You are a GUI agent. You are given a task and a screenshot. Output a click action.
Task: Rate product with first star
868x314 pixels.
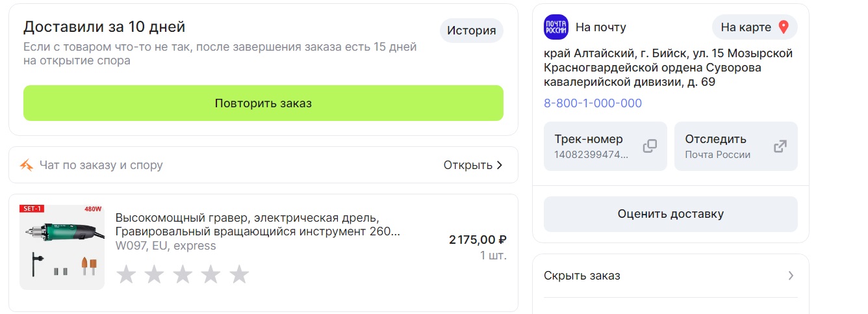tap(125, 274)
